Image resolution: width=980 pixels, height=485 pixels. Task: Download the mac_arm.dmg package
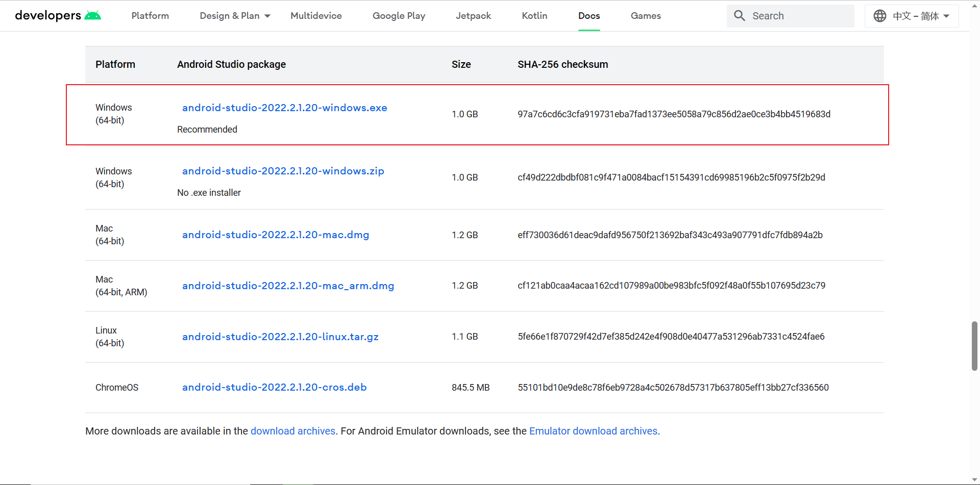pyautogui.click(x=288, y=286)
